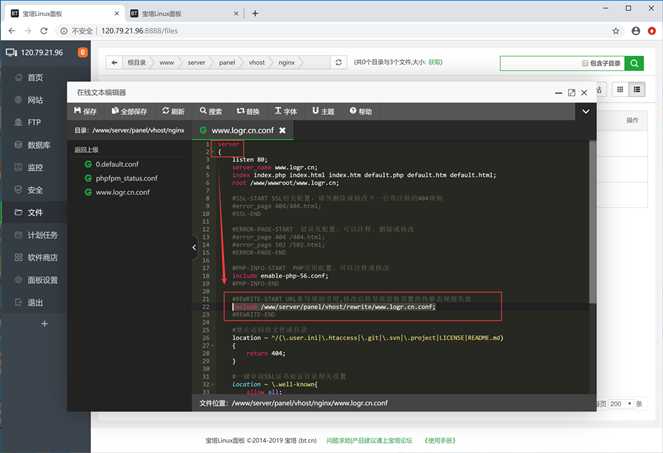Collapse the editor toolbar with chevron arrow
Viewport: 663px width, 453px height.
[586, 112]
